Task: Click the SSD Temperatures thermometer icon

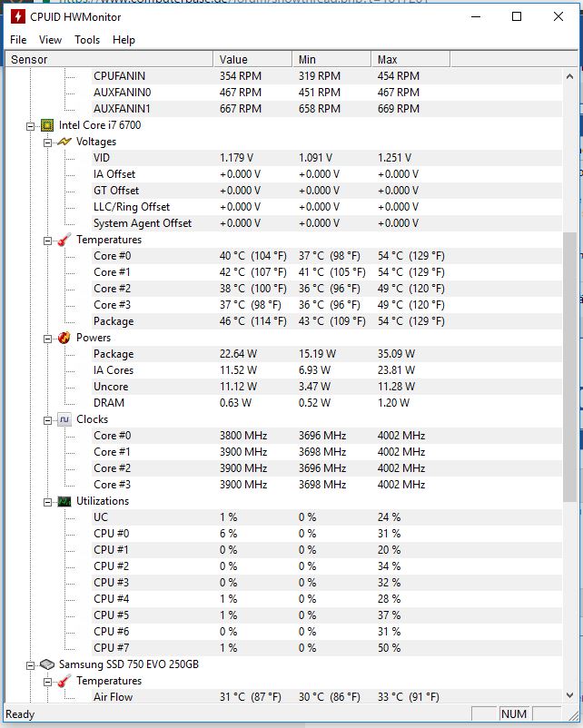Action: (64, 681)
